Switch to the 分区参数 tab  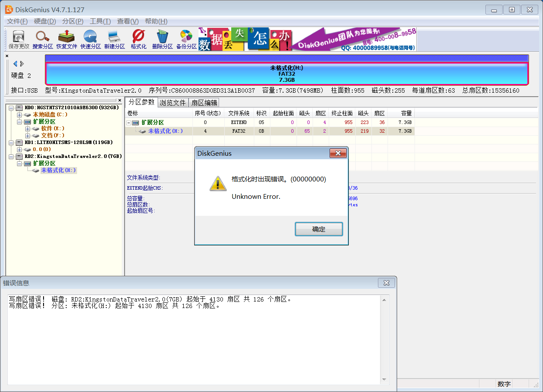click(x=142, y=102)
